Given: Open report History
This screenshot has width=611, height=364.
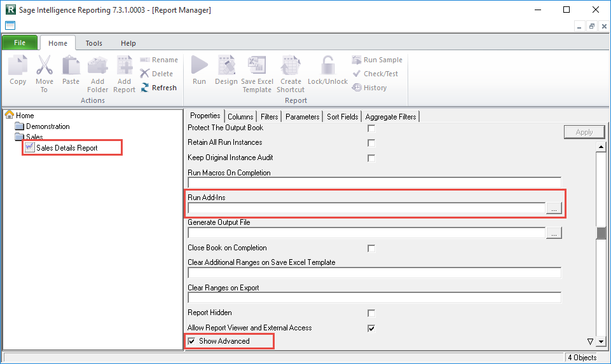Looking at the screenshot, I should [x=369, y=88].
